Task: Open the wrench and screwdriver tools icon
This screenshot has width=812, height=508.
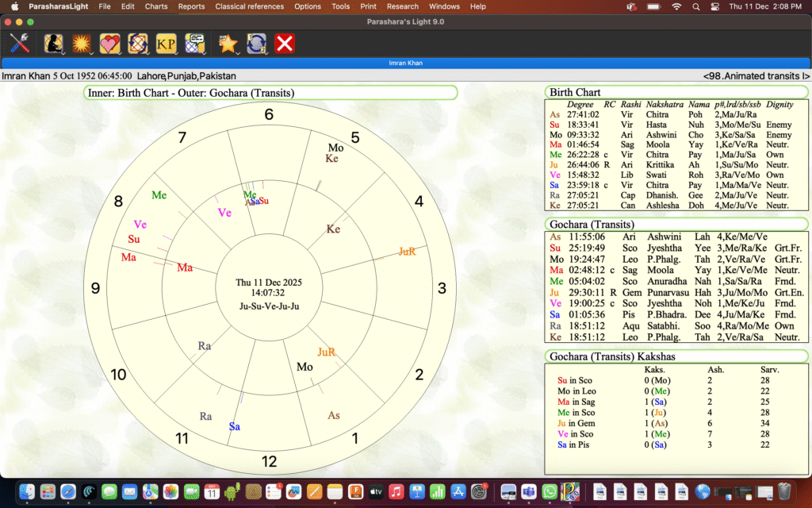Action: coord(20,43)
